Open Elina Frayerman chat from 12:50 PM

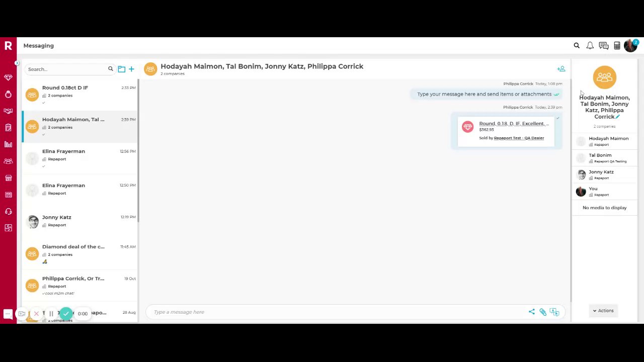(79, 190)
